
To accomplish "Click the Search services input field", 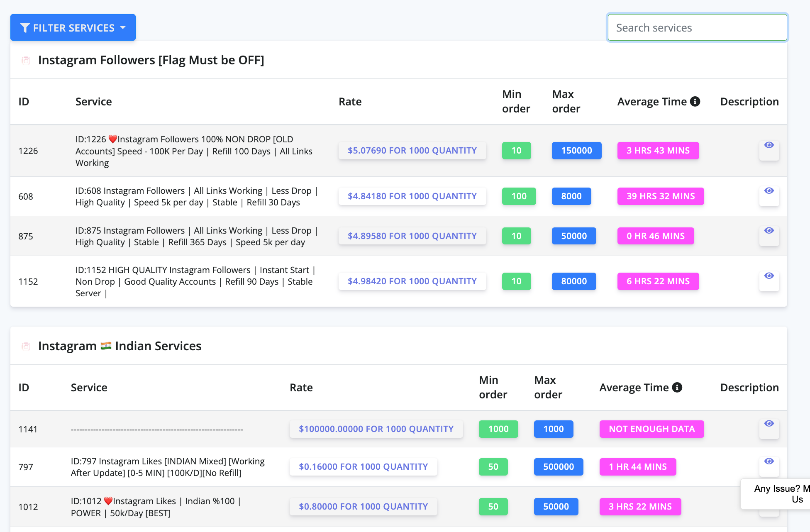I will click(697, 27).
